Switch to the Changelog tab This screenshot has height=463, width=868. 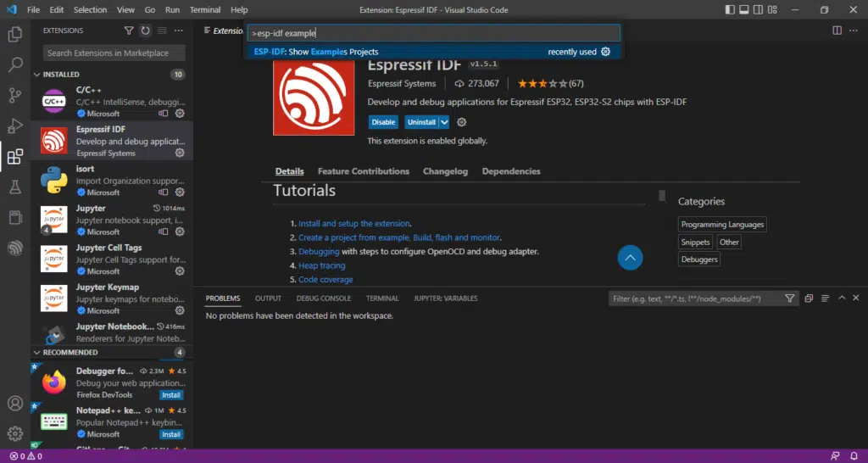tap(446, 171)
